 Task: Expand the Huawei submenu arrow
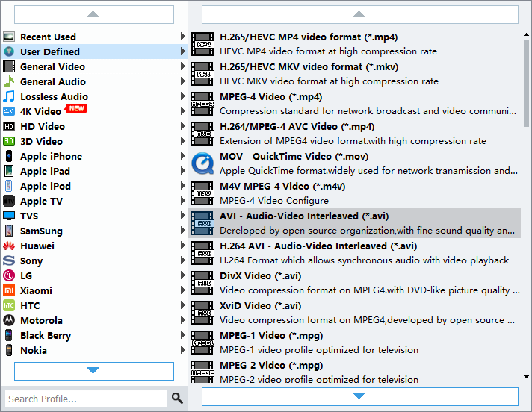(x=182, y=245)
